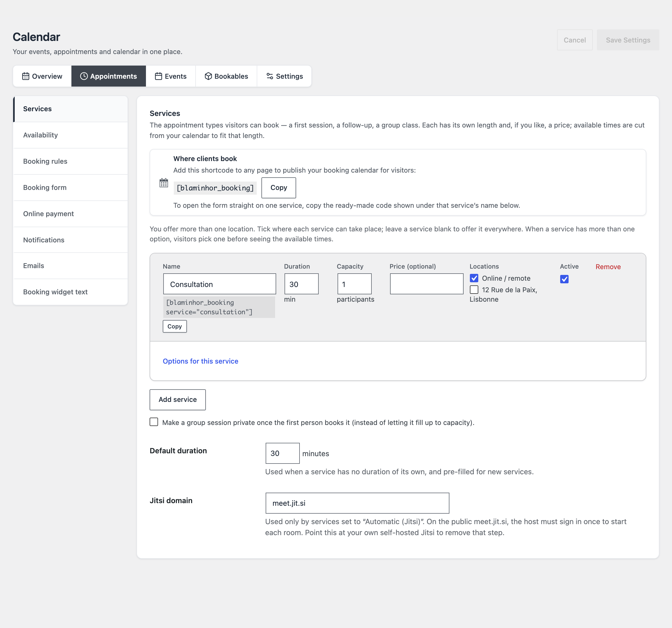Viewport: 672px width, 628px height.
Task: Open the Settings tab
Action: 284,76
